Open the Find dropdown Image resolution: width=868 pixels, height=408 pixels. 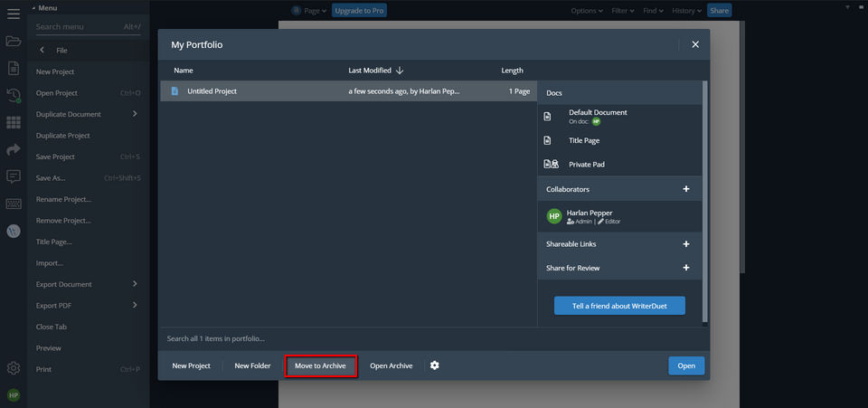[653, 11]
